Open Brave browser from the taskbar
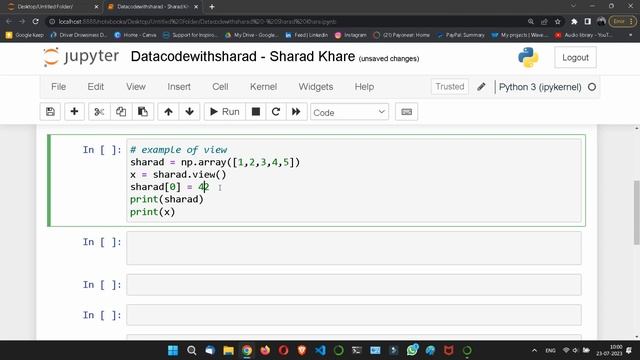This screenshot has height=360, width=640. point(302,350)
